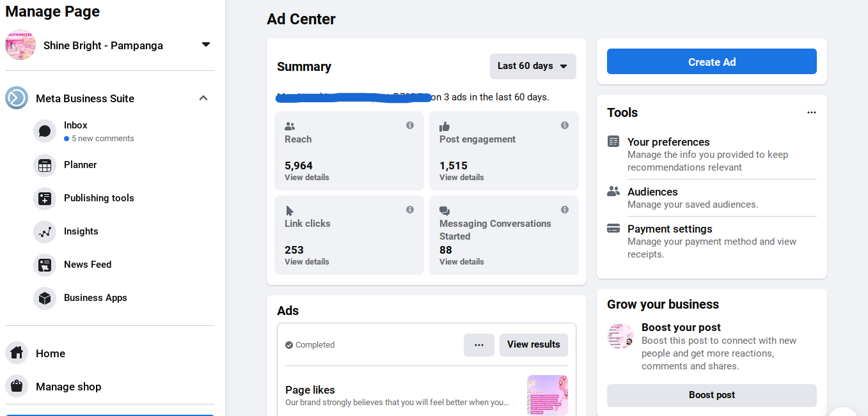
Task: Click the Link clicks cursor icon
Action: (290, 211)
